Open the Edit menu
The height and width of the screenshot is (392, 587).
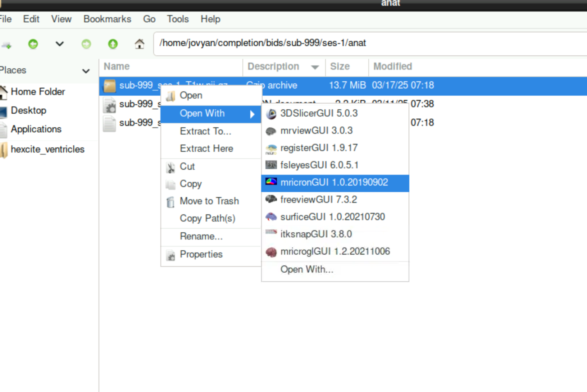click(x=31, y=19)
